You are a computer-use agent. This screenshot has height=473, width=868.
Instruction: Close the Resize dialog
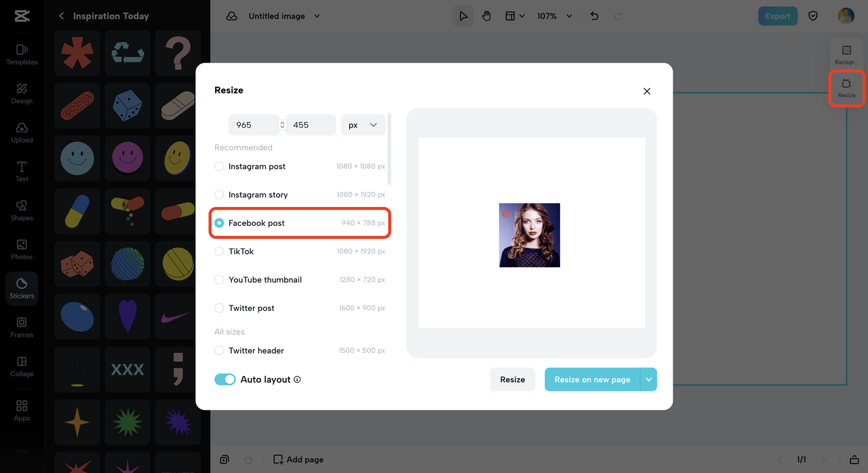647,91
